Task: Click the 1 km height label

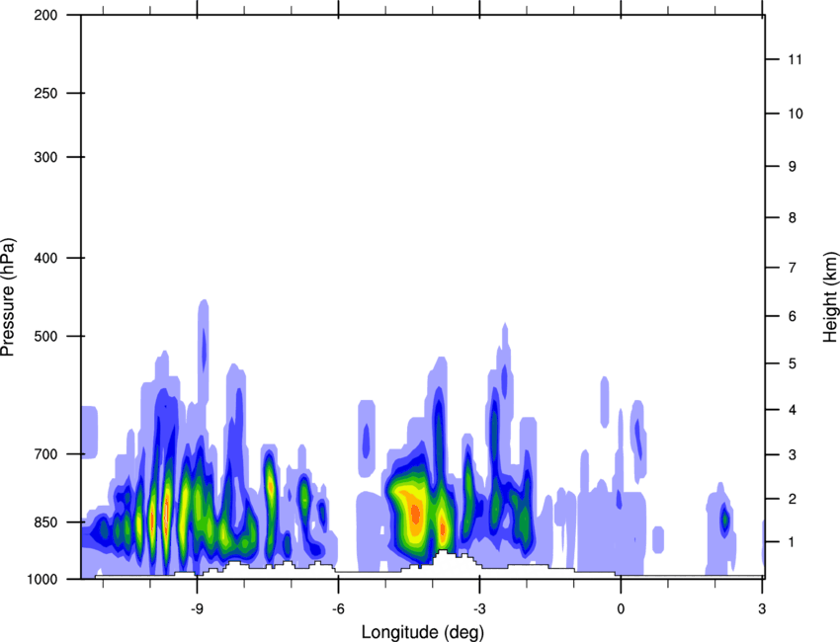Action: coord(792,542)
